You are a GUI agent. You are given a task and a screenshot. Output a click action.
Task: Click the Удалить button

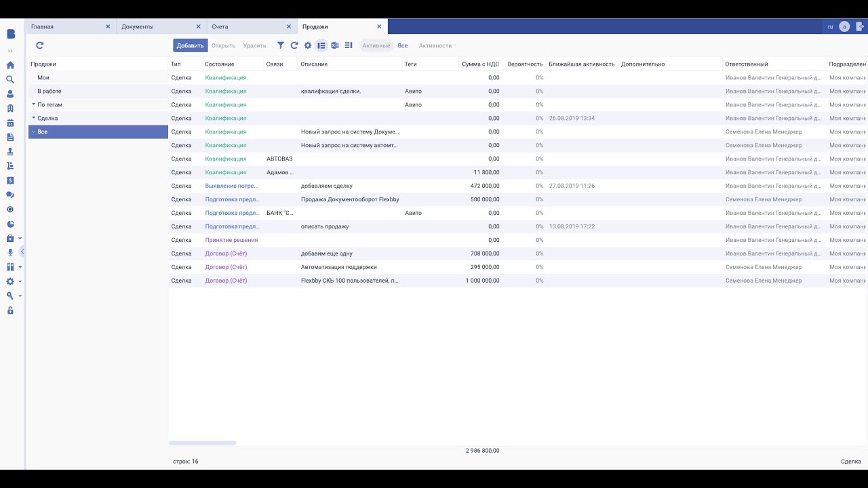coord(254,45)
